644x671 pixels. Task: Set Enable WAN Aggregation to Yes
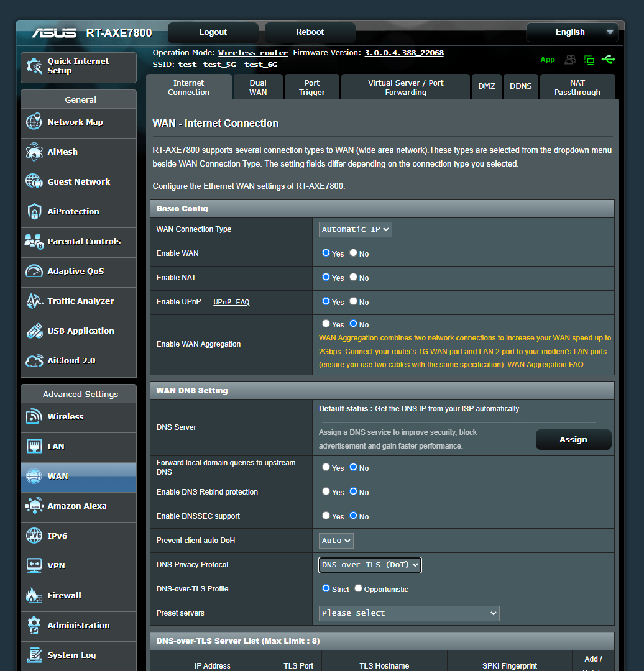point(326,324)
